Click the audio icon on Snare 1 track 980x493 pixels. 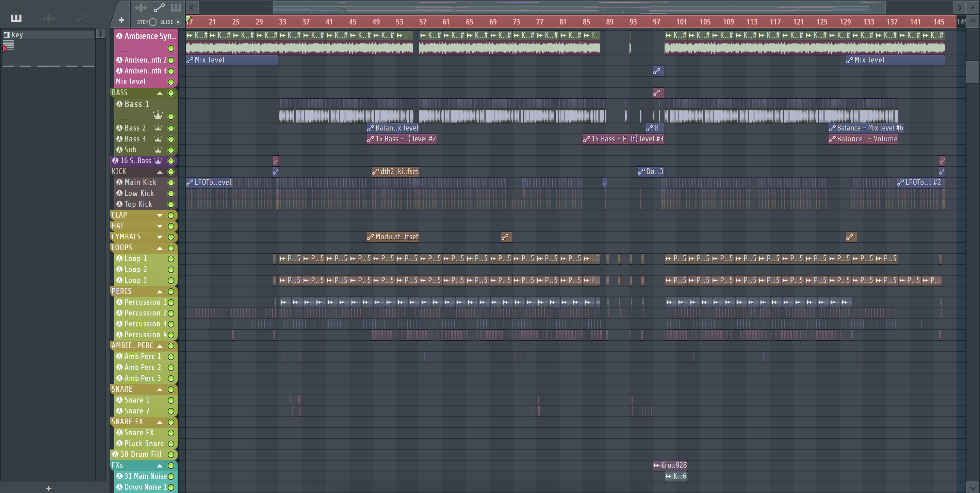[119, 400]
